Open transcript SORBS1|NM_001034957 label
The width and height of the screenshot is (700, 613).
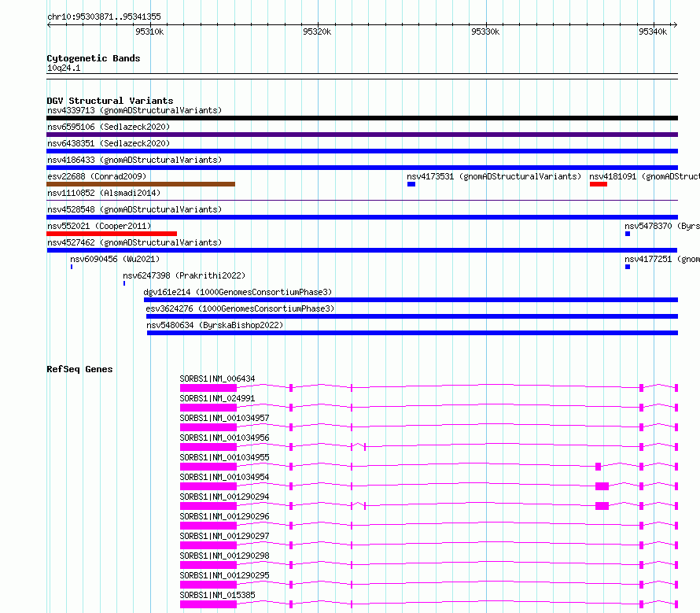coord(225,418)
